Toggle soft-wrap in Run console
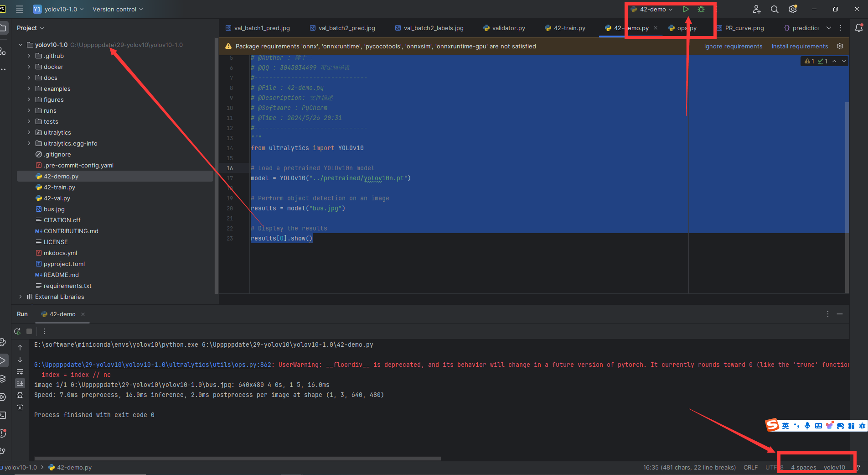 (x=20, y=371)
